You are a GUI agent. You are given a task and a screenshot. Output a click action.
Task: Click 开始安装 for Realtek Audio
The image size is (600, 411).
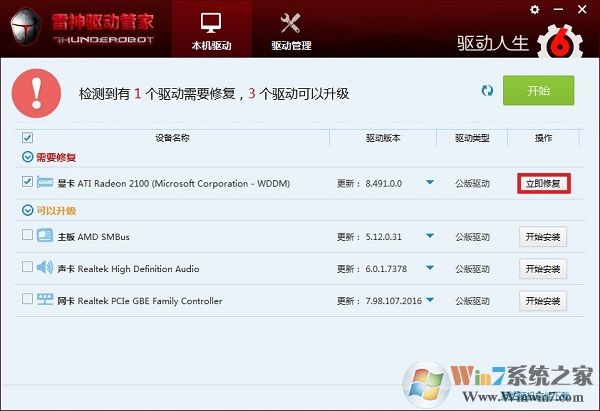[543, 269]
